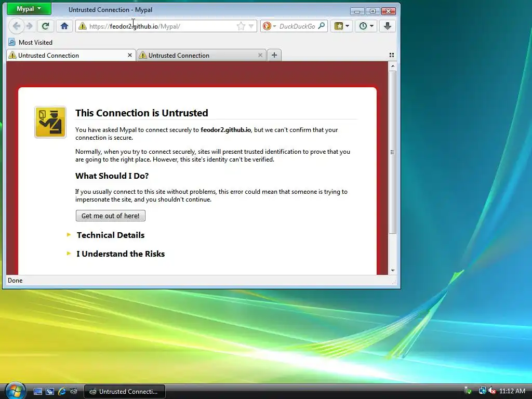Click the network tray icon

482,391
